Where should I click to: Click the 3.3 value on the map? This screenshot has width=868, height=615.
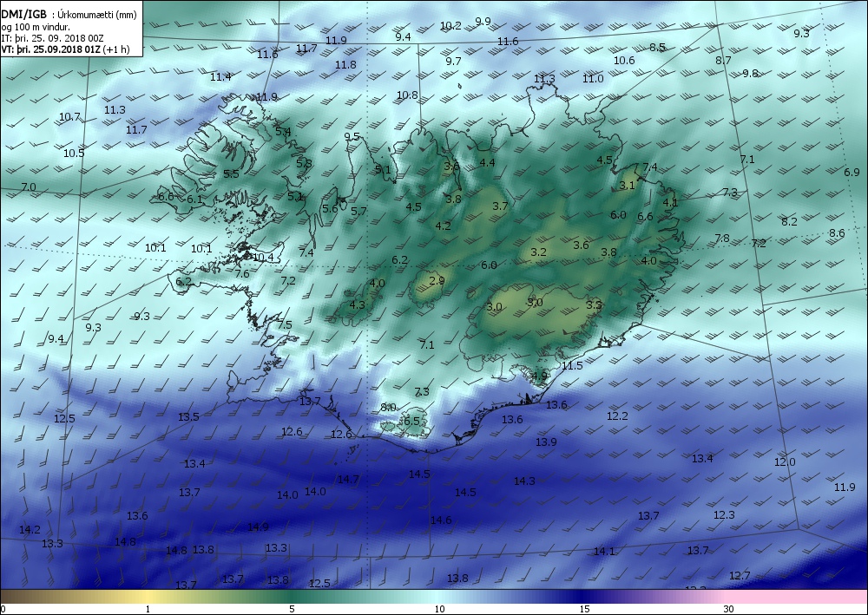tap(594, 304)
